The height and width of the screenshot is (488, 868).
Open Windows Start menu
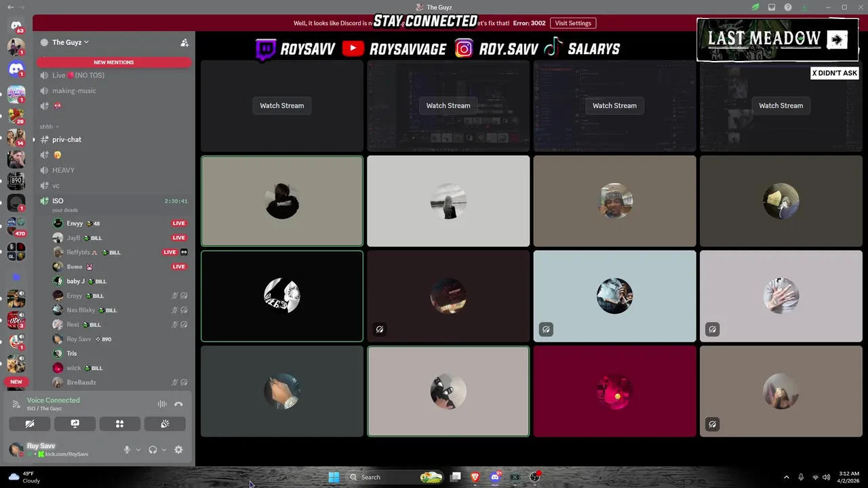pos(334,477)
